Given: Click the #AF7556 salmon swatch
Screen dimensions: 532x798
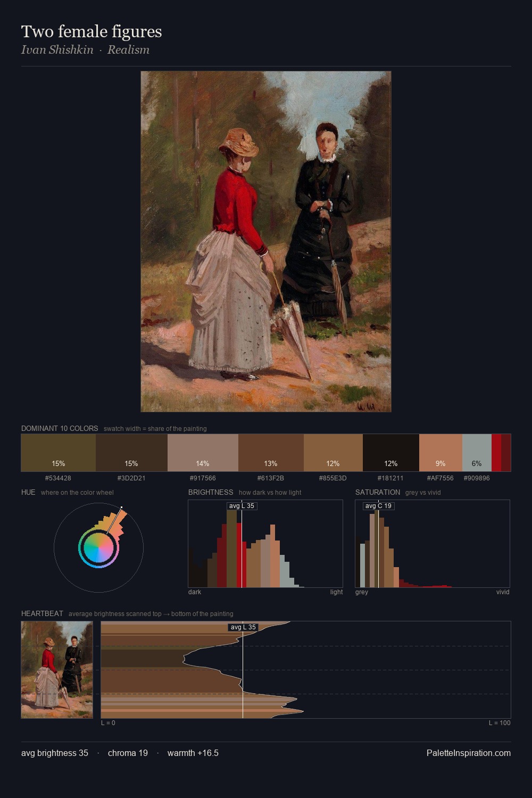Looking at the screenshot, I should point(440,453).
